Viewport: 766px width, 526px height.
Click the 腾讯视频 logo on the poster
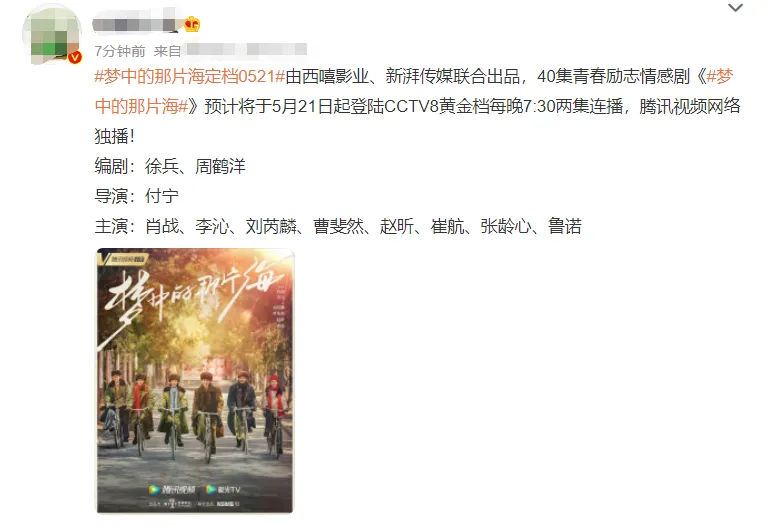172,489
